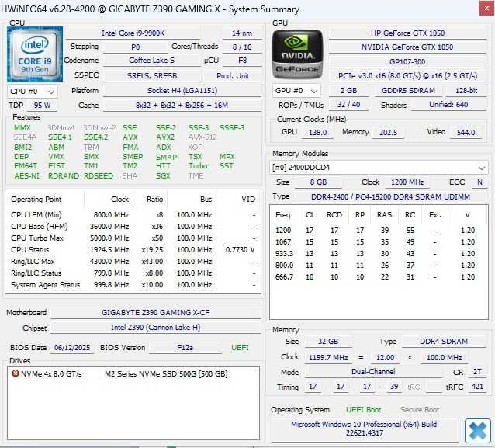Click the green UEFI label by the BIOS version
Image resolution: width=495 pixels, height=448 pixels.
pos(240,348)
